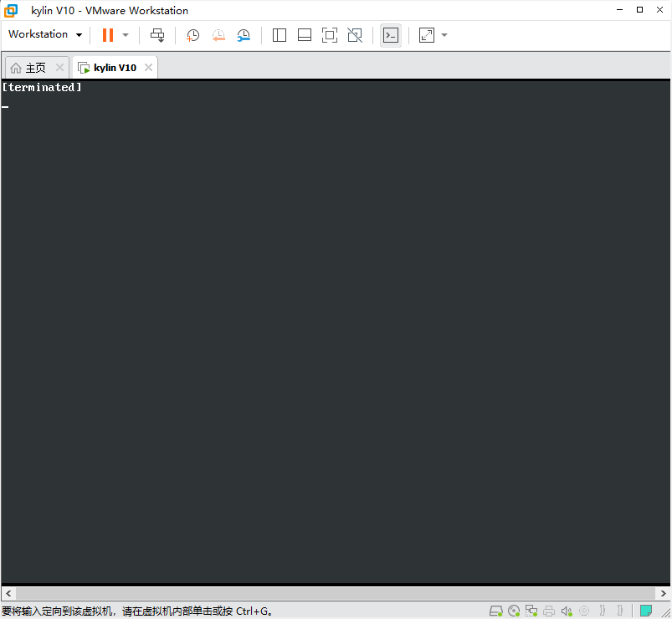
Task: Click the horizontal scrollbar track
Action: coord(336,593)
